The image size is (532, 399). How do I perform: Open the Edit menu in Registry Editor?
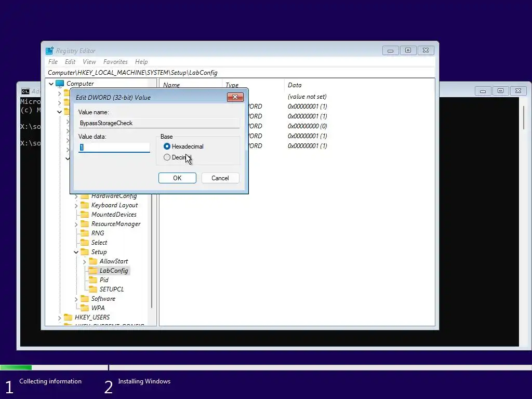(70, 62)
